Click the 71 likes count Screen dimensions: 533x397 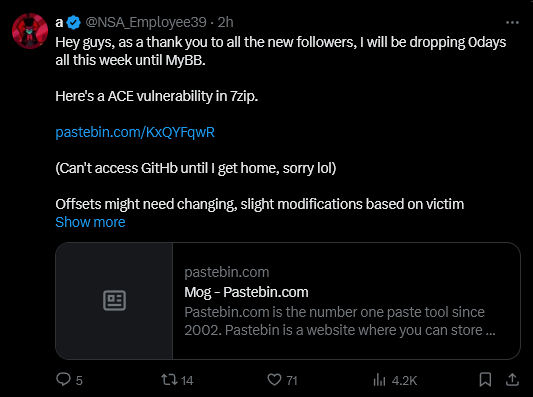pyautogui.click(x=292, y=380)
